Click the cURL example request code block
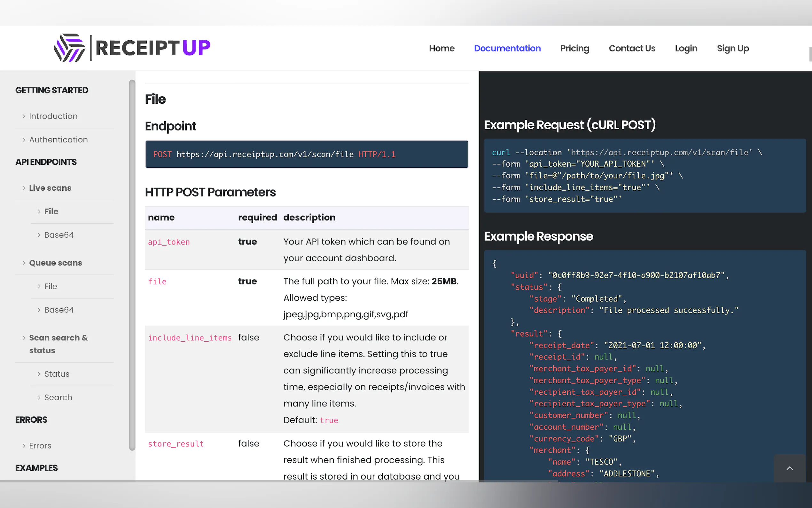This screenshot has width=812, height=508. pos(644,175)
